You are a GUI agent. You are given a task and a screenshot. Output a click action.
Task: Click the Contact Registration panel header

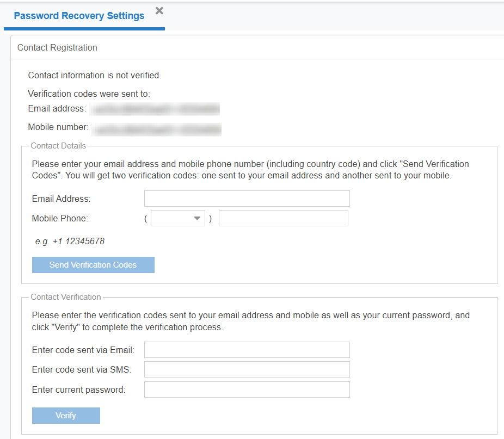click(x=57, y=48)
